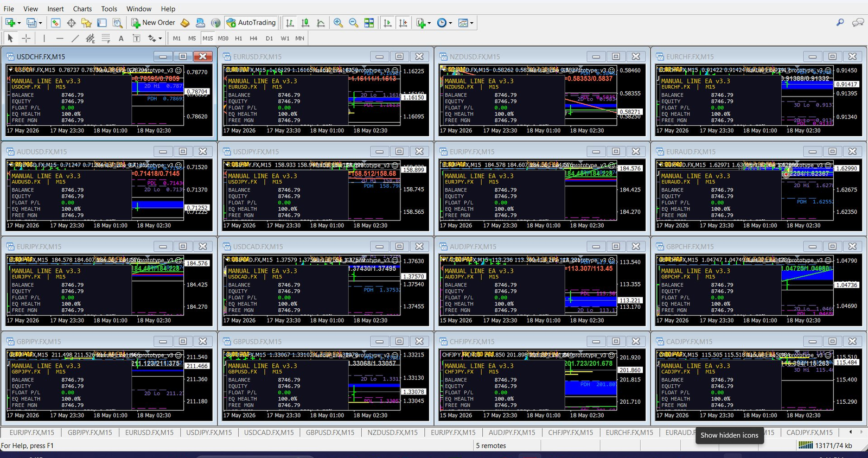Show the Market Watch panel
This screenshot has height=458, width=868.
(55, 23)
